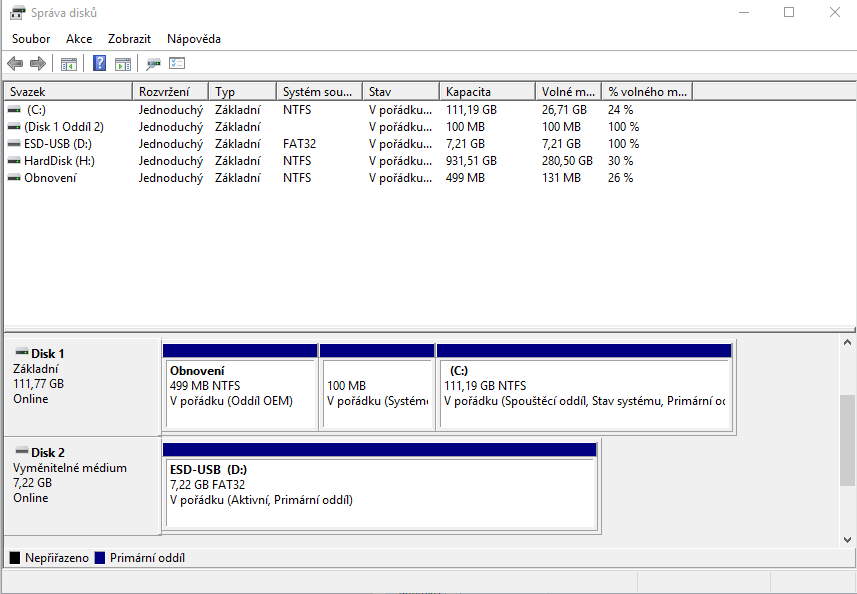Sort by Volné místo column header

point(568,91)
